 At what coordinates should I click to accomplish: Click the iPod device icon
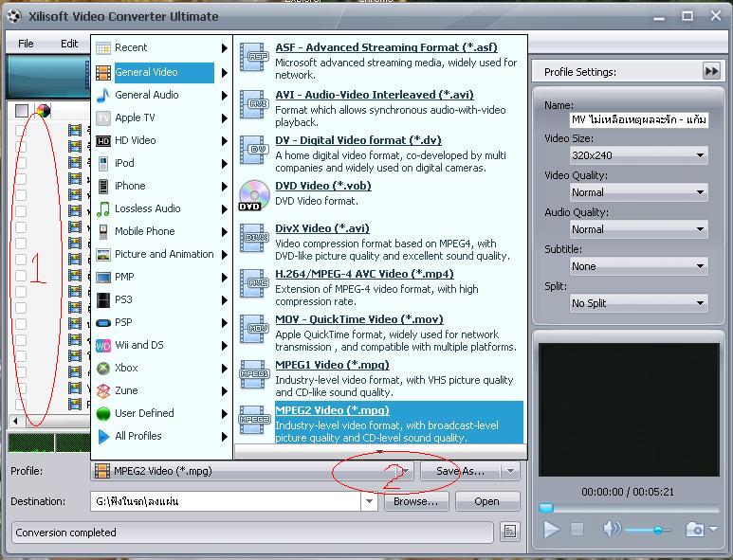pos(102,164)
